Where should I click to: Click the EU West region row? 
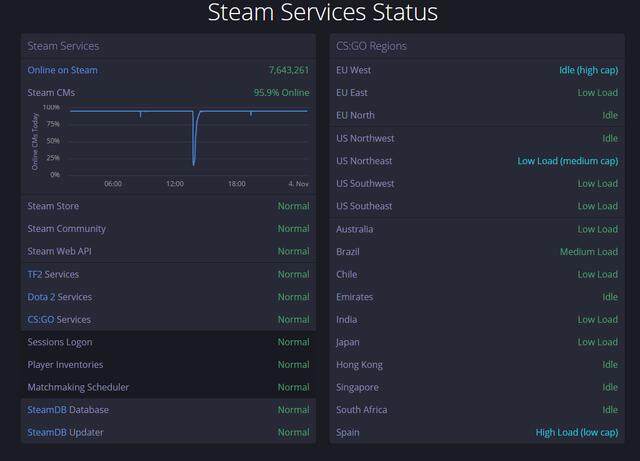(477, 70)
